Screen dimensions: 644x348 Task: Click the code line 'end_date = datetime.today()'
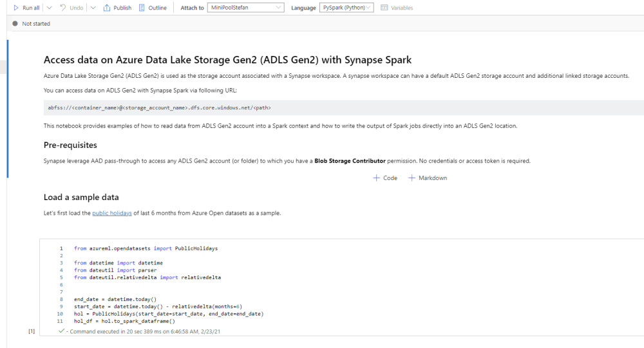coord(115,299)
